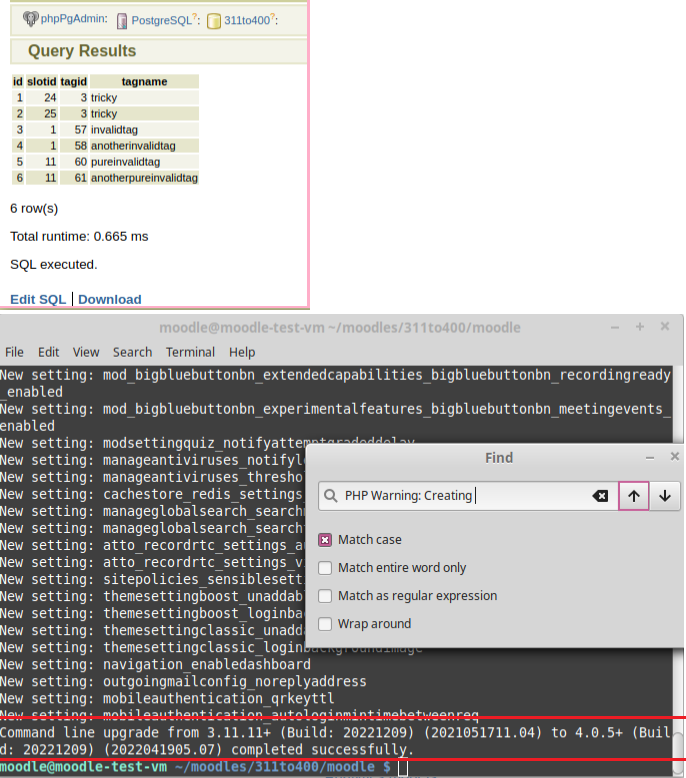The width and height of the screenshot is (686, 778).
Task: Click the navigation_enabledashboard setting line
Action: 155,665
